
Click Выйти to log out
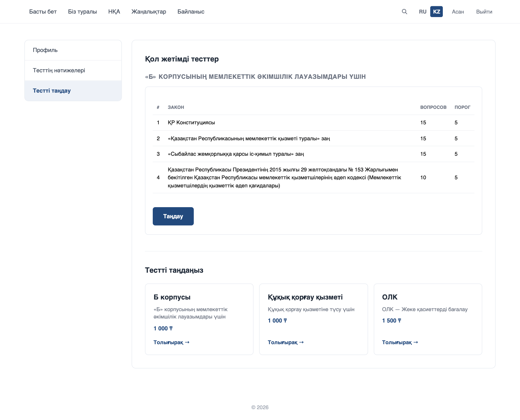click(x=484, y=12)
